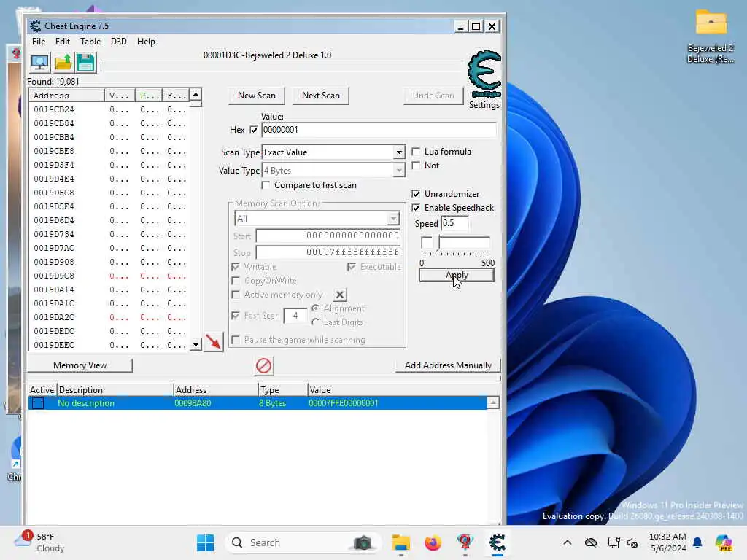
Task: Click Add Address Manually
Action: (448, 365)
